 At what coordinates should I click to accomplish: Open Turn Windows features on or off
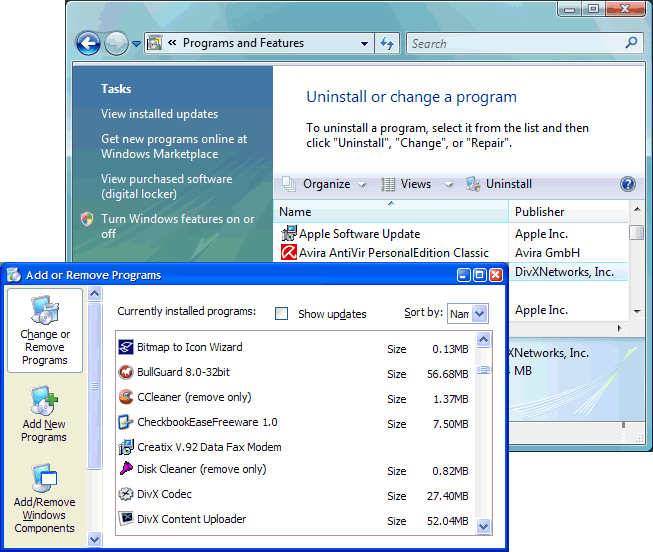click(178, 226)
